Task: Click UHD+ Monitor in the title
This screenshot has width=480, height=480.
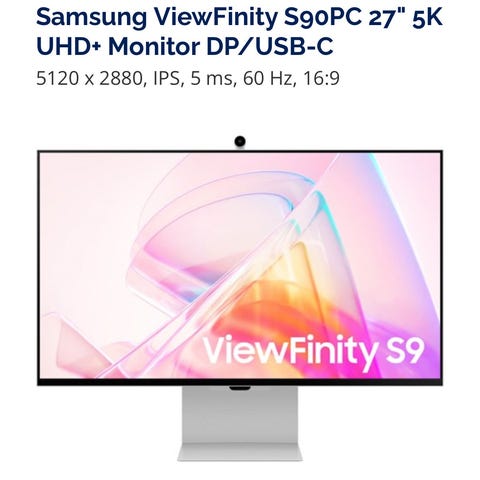Action: tap(118, 46)
